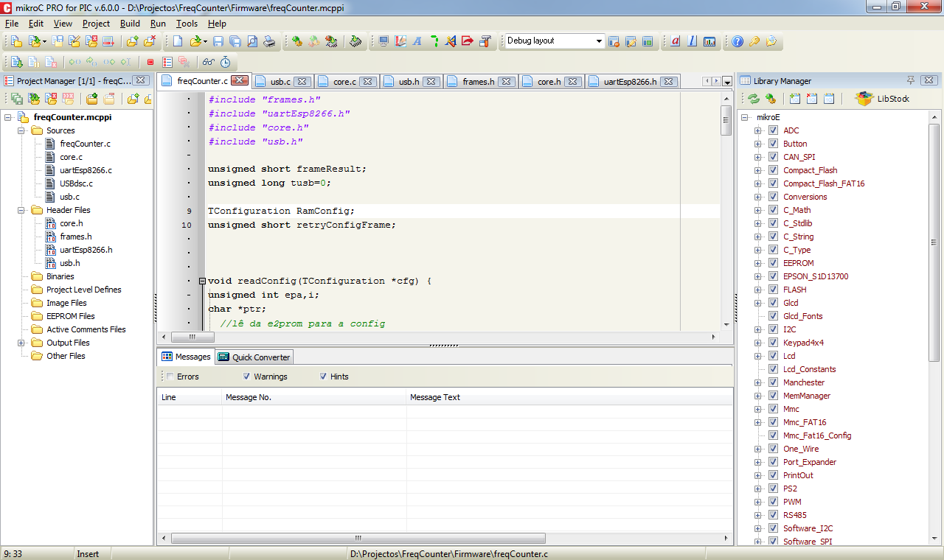Save the current file with floppy icon

point(218,41)
